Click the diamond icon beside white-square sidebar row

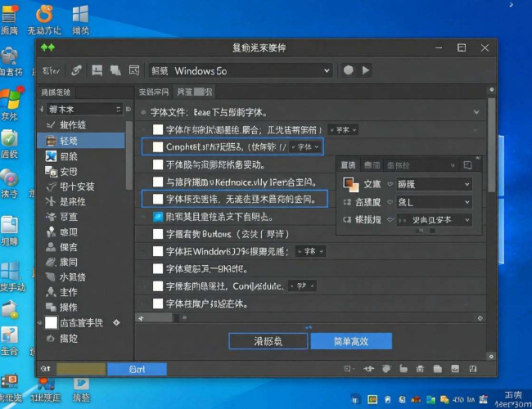tap(116, 322)
